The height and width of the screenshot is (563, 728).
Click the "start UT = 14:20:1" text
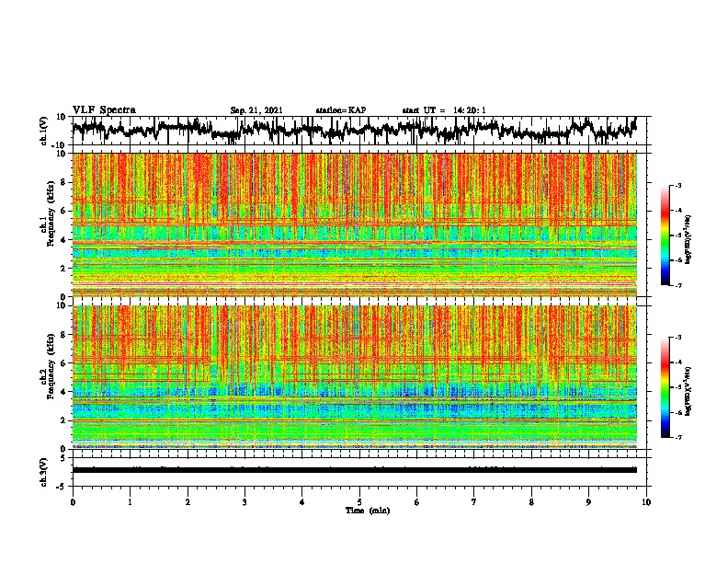click(x=444, y=110)
